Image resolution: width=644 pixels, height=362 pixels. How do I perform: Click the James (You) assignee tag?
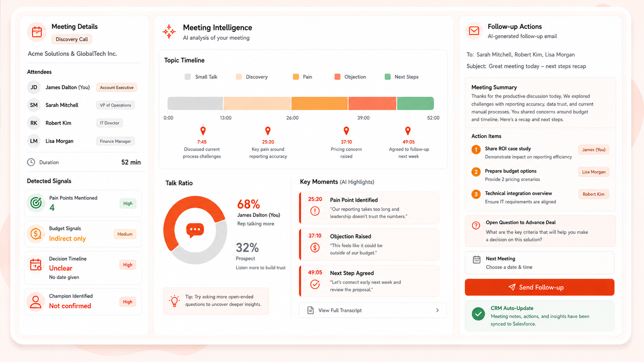tap(594, 150)
